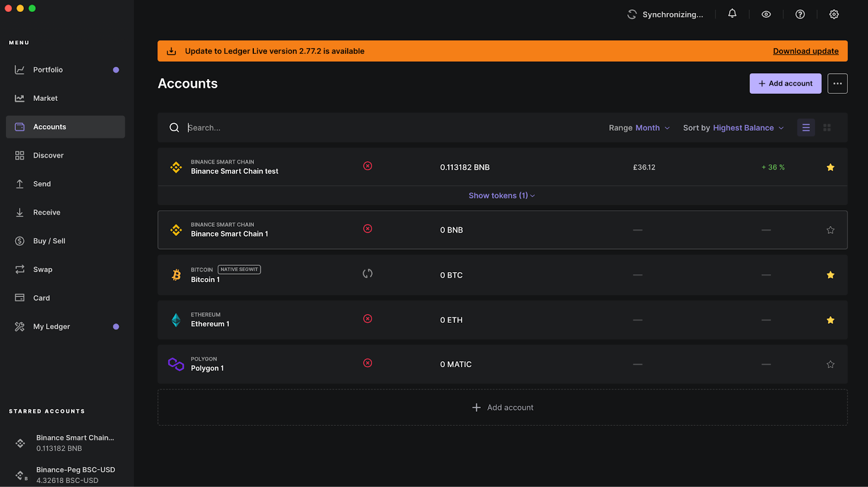
Task: Open the three-dots options menu
Action: coord(837,84)
